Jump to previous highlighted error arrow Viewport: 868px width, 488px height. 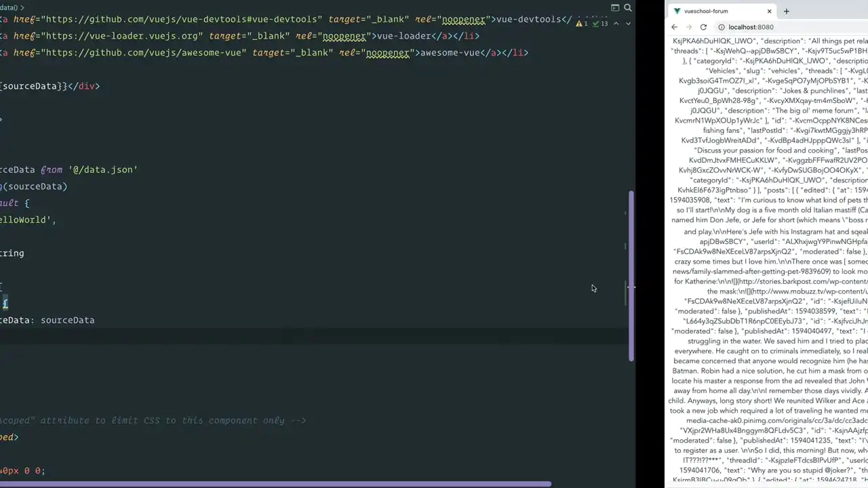pyautogui.click(x=616, y=24)
